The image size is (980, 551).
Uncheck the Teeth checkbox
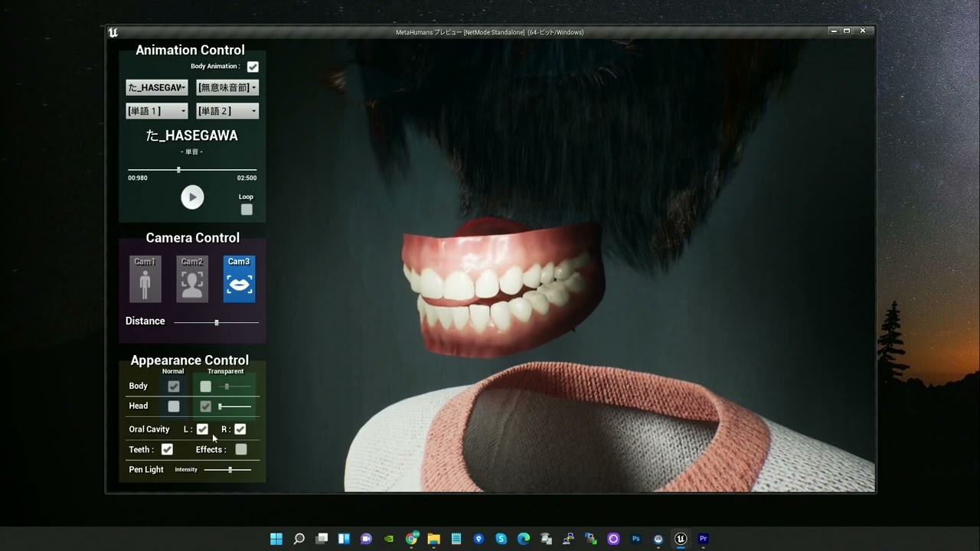(167, 449)
